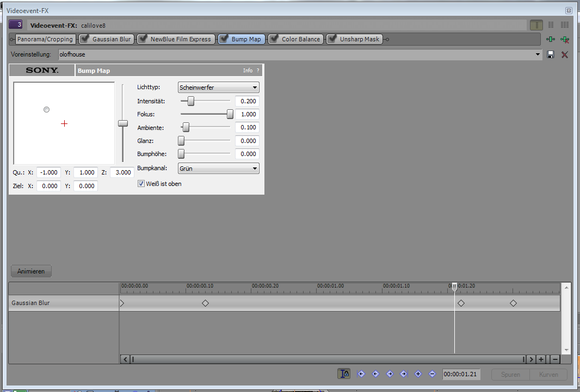Click the add keyframe plus diamond button
This screenshot has width=580, height=392.
(418, 374)
